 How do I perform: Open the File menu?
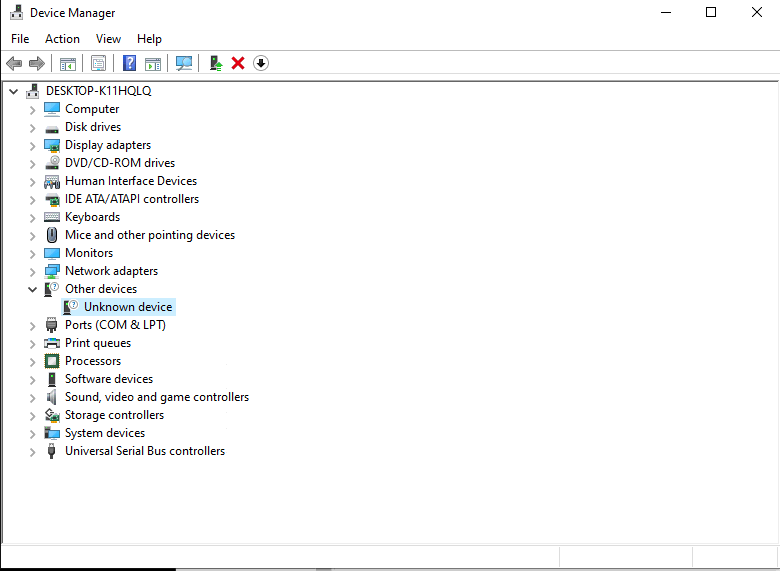pyautogui.click(x=20, y=39)
